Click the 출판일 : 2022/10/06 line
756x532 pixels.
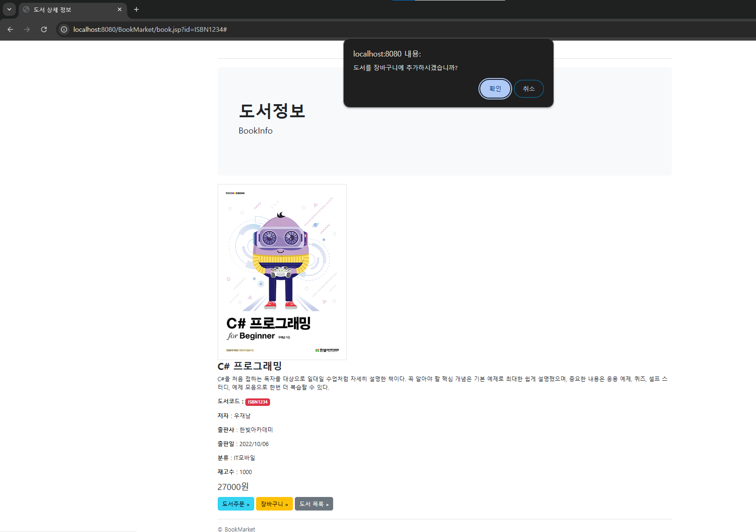[x=243, y=444]
